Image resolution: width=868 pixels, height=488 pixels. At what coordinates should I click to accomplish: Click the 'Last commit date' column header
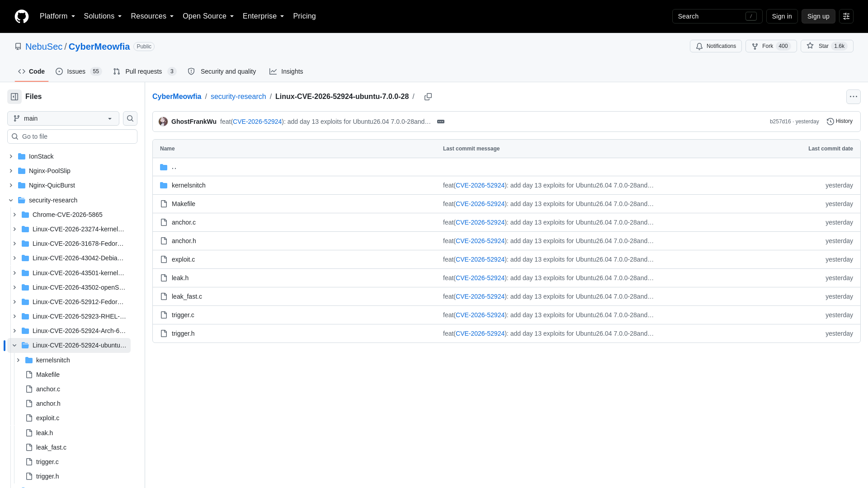(x=830, y=149)
